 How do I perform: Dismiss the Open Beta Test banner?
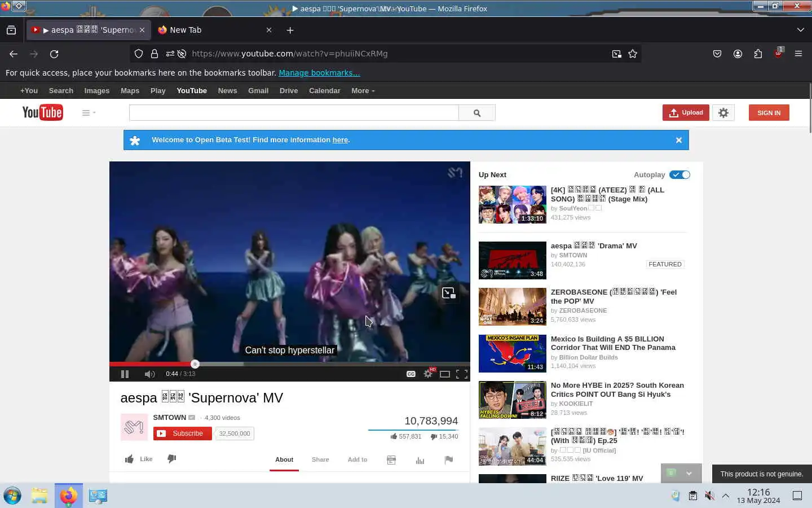[x=679, y=140]
